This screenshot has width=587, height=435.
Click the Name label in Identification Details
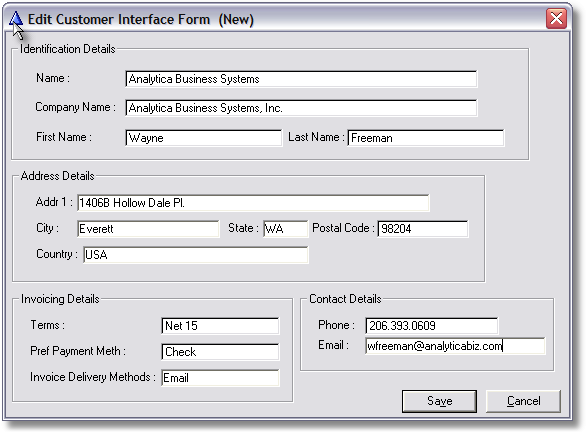pyautogui.click(x=53, y=78)
